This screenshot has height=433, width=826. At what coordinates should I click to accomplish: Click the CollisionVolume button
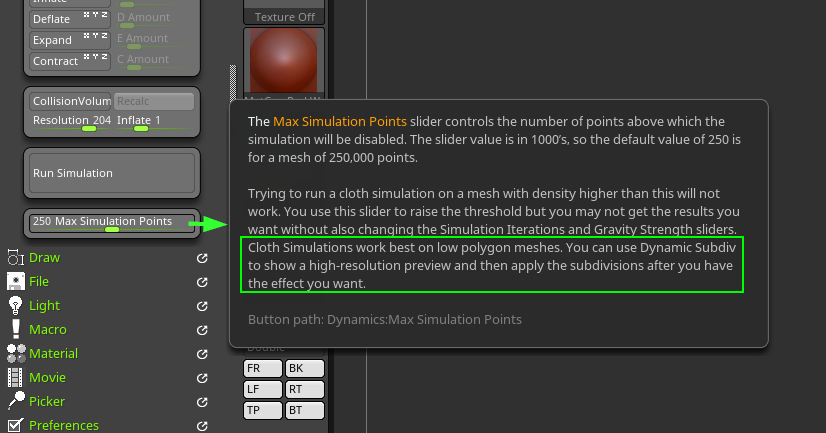click(x=70, y=101)
